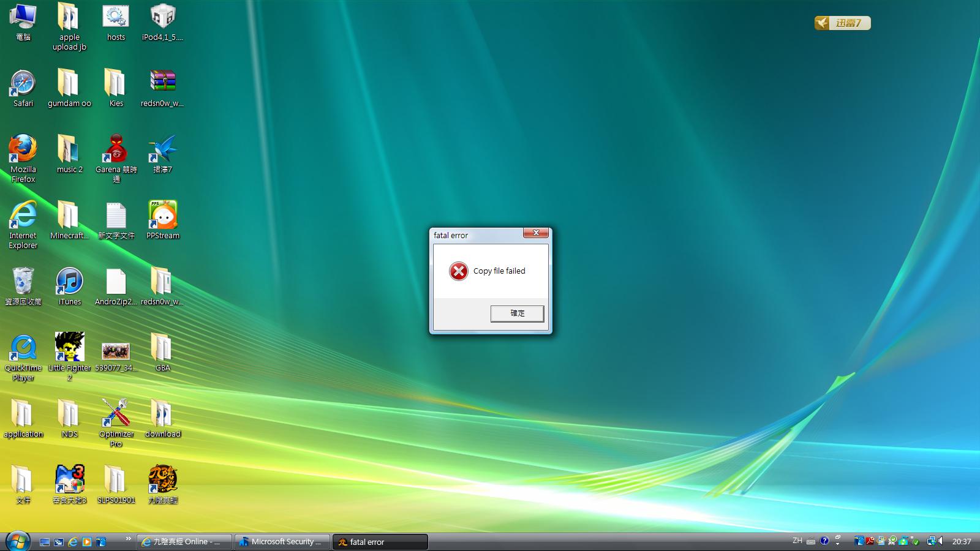
Task: Open language bar options dropdown arrow
Action: tap(837, 544)
